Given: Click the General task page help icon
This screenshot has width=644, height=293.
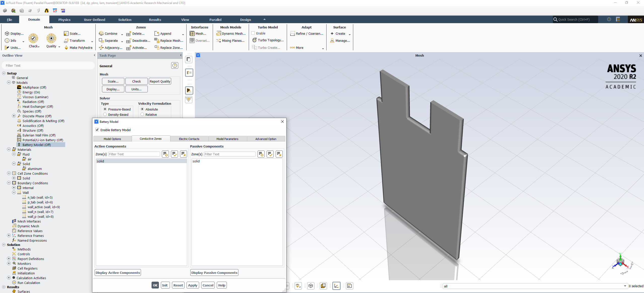Looking at the screenshot, I should (x=174, y=66).
